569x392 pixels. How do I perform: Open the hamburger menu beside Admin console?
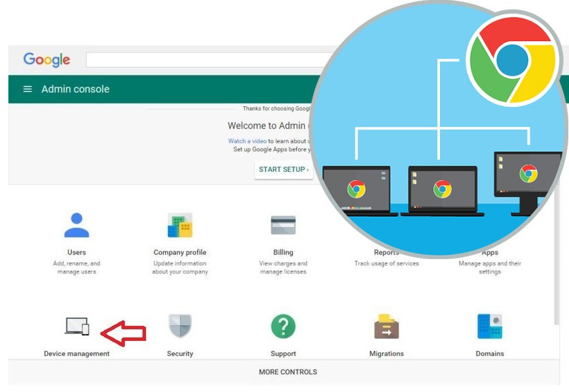27,89
